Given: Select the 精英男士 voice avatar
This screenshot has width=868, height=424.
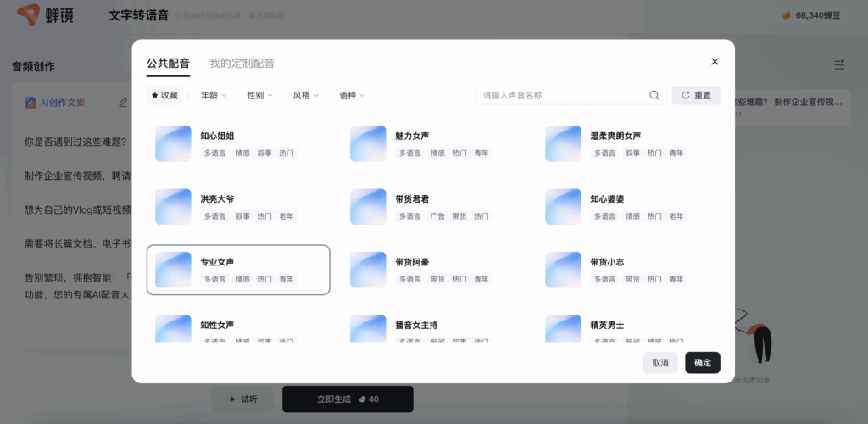Looking at the screenshot, I should pyautogui.click(x=563, y=328).
